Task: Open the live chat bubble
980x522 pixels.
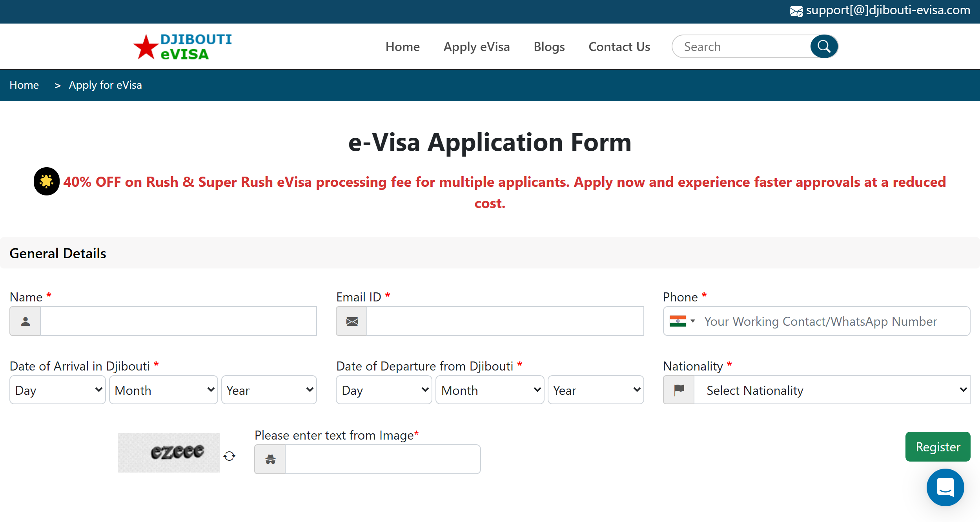Action: coord(945,487)
